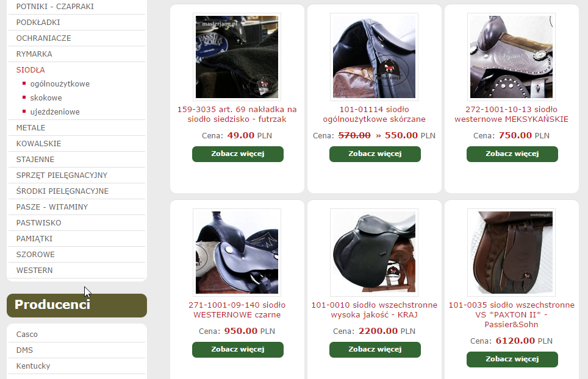Open the 101-01114 leather saddle thumbnail

pyautogui.click(x=375, y=57)
